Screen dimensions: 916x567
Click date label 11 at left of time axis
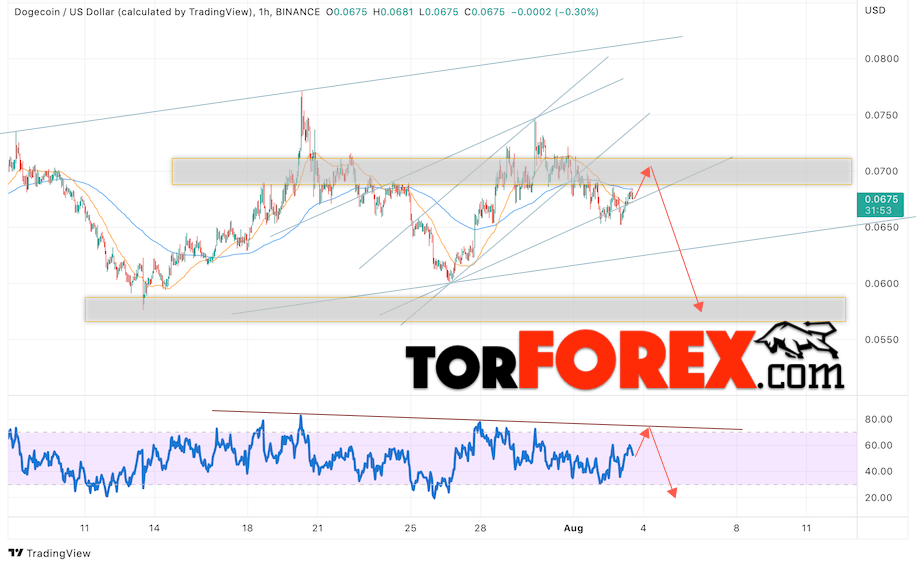point(84,528)
